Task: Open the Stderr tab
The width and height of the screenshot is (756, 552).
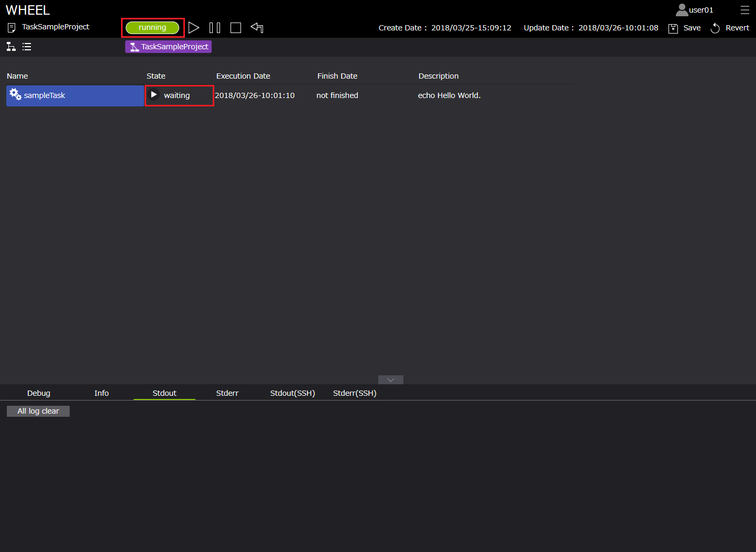Action: pyautogui.click(x=227, y=393)
